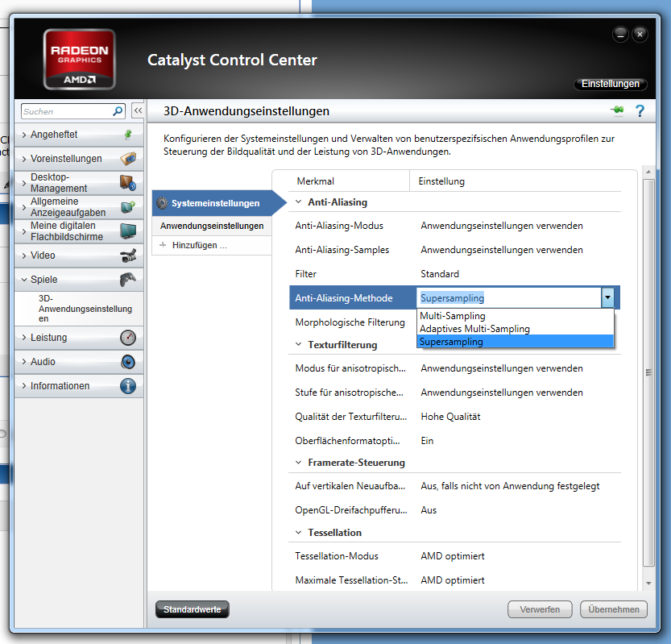671x644 pixels.
Task: Collapse the Spiele section
Action: [x=24, y=279]
